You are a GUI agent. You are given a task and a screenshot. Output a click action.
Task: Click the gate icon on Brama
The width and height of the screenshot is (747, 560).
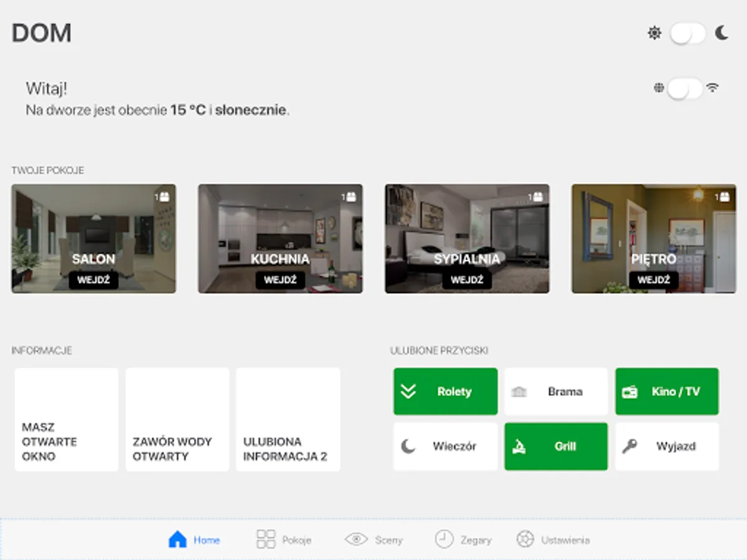point(519,391)
